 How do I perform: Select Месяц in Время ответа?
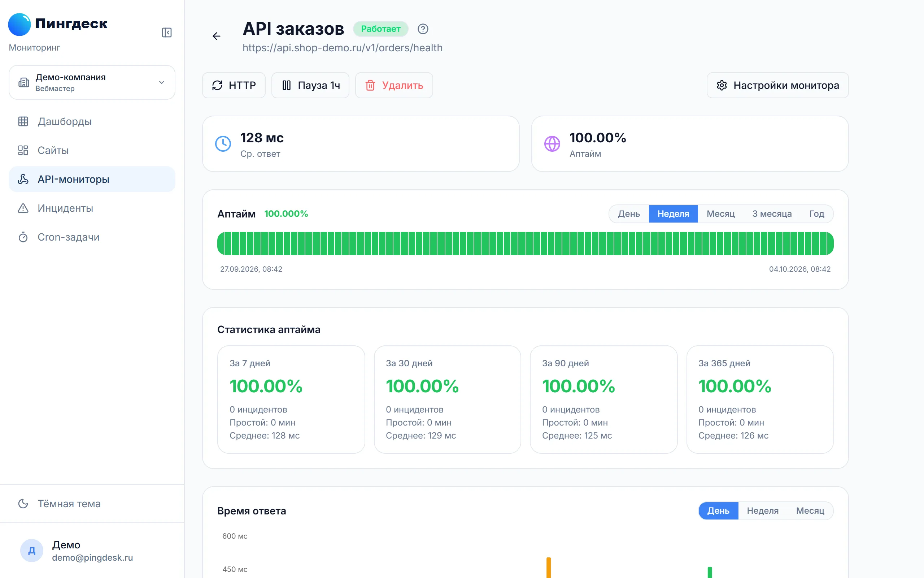[810, 511]
